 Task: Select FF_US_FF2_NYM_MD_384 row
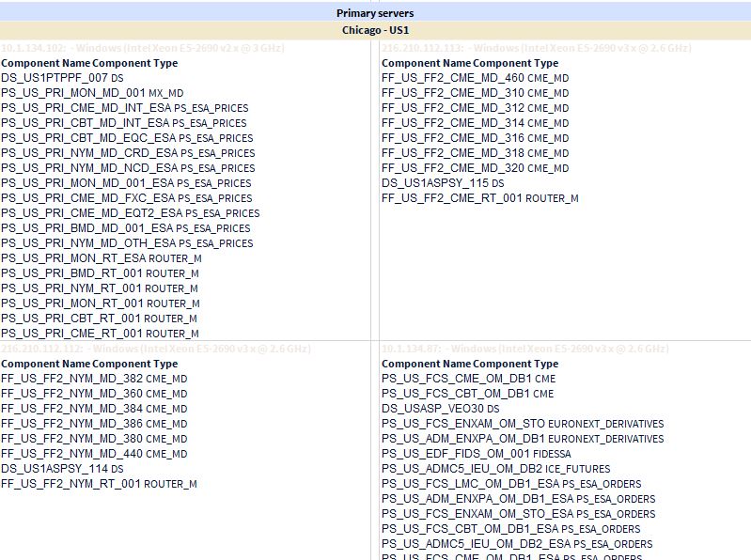pyautogui.click(x=94, y=409)
